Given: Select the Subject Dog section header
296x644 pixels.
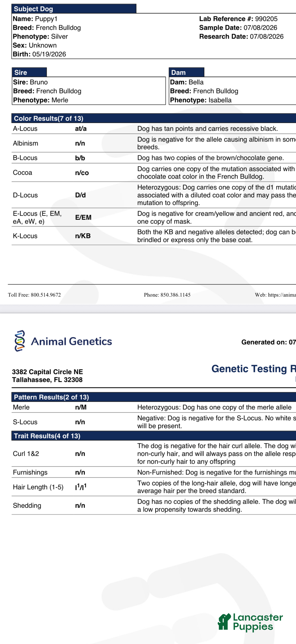Looking at the screenshot, I should point(74,9).
